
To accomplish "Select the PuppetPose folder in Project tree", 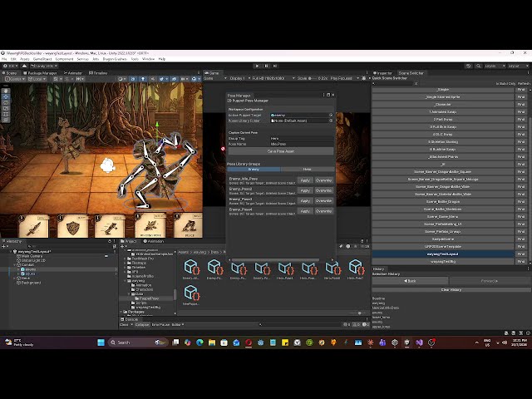I will tap(149, 298).
